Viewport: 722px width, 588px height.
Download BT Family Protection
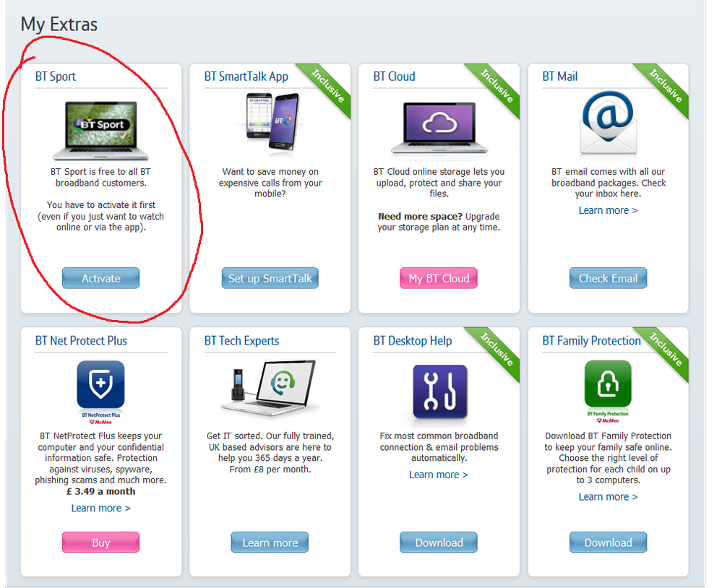tap(609, 542)
